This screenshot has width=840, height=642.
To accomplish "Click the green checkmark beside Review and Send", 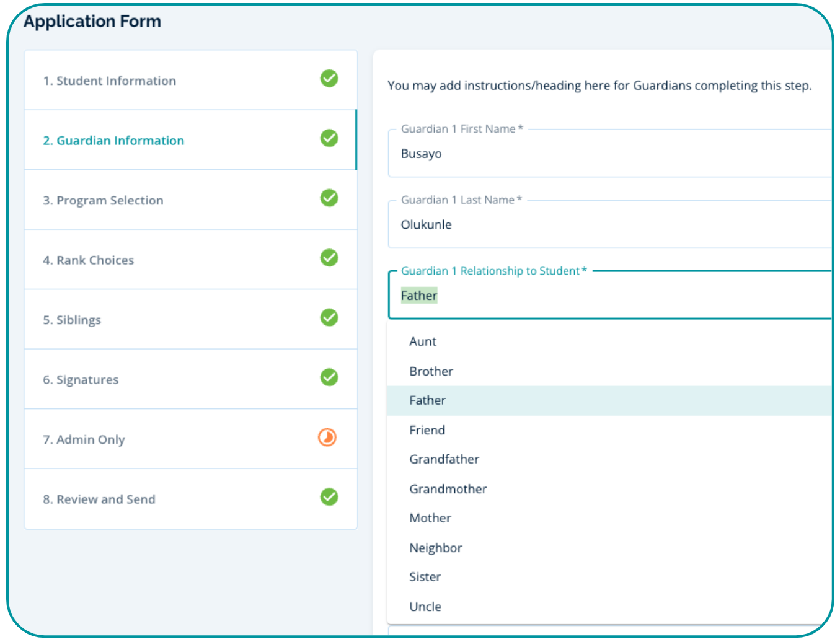I will click(329, 497).
